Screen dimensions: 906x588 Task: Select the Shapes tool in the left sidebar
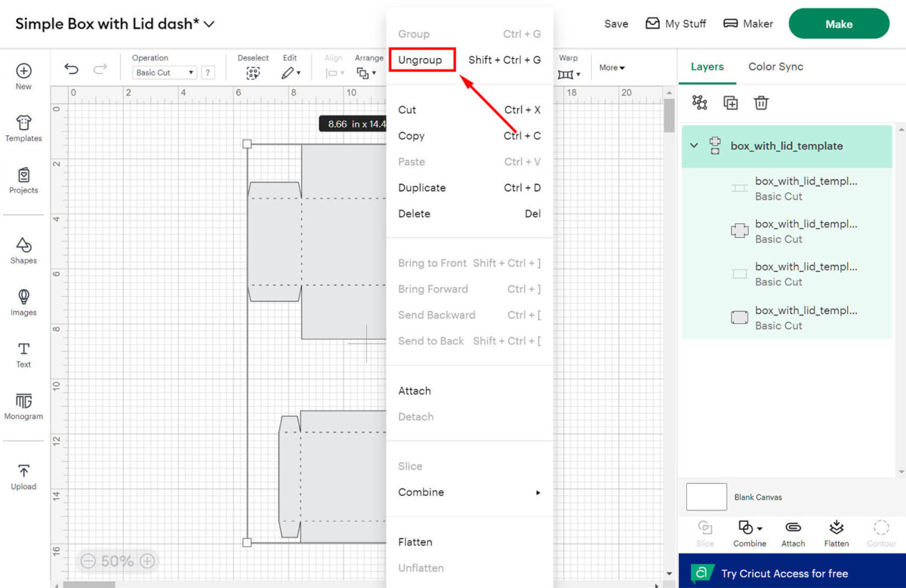click(x=23, y=251)
